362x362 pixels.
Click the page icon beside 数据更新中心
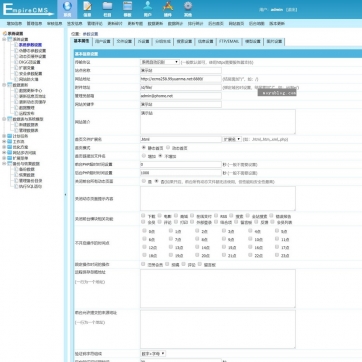coord(16,91)
